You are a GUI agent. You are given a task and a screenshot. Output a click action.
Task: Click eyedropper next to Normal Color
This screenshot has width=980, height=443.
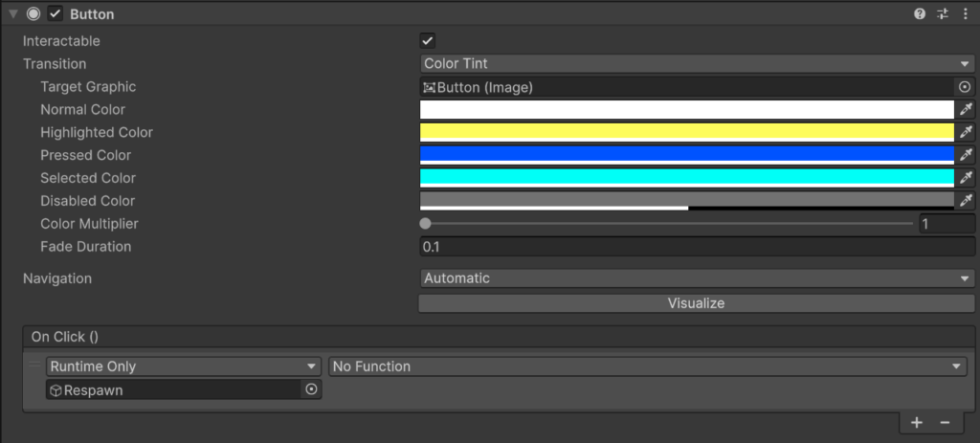[x=966, y=109]
